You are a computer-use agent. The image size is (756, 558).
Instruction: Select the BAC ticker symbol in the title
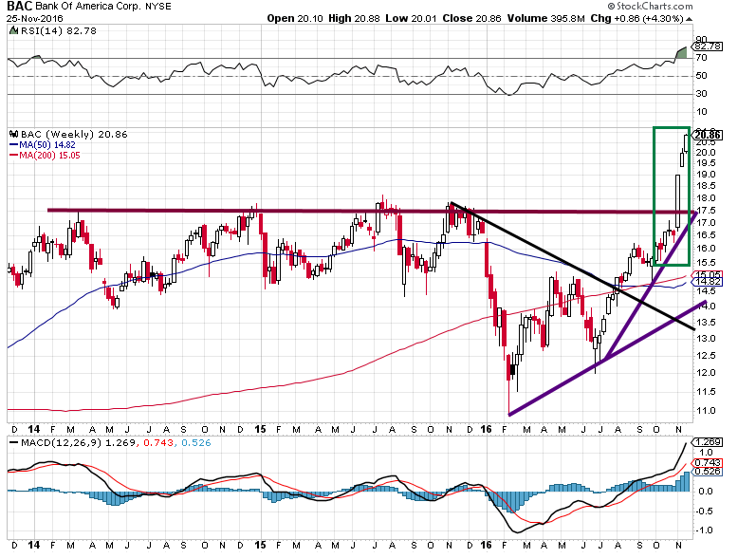20,7
